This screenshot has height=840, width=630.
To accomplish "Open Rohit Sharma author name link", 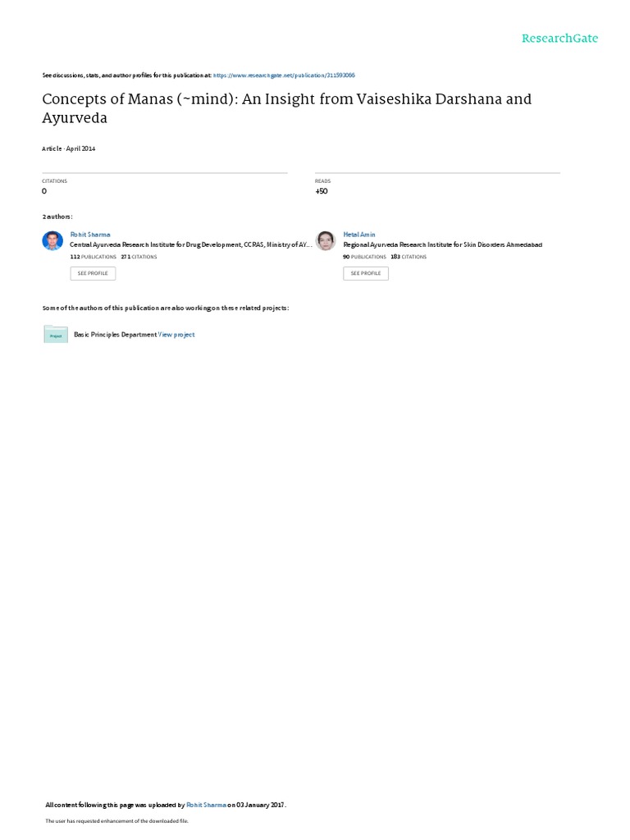I will [x=90, y=235].
